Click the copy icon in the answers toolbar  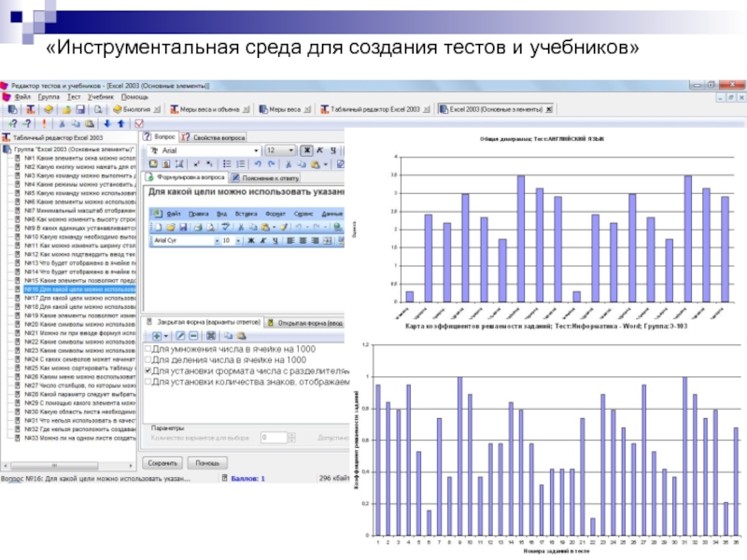[x=228, y=336]
